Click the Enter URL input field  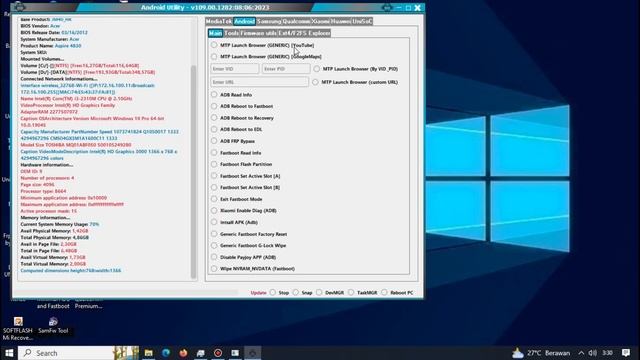tap(260, 82)
